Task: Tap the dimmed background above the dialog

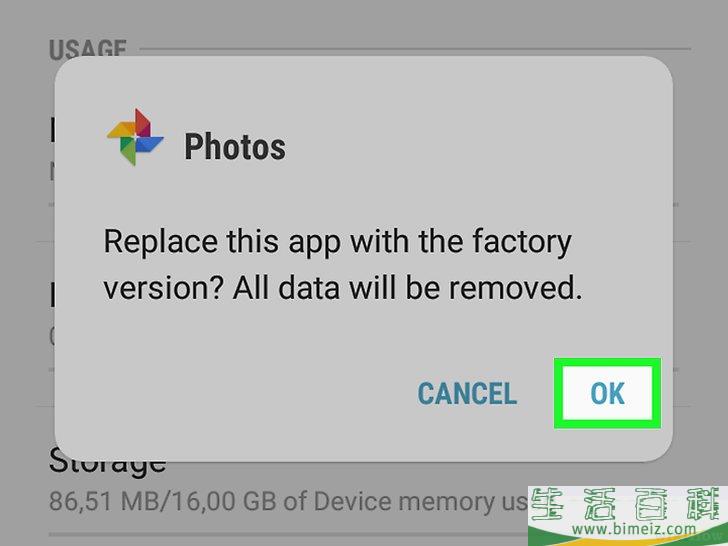Action: coord(364,23)
